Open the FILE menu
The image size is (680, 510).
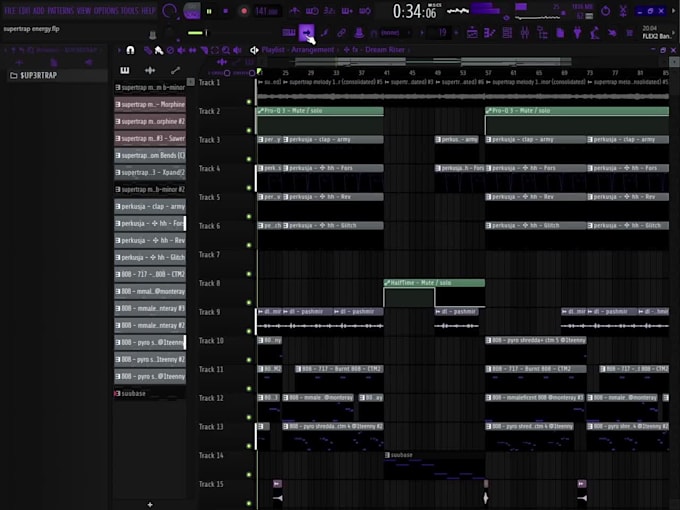(x=11, y=11)
